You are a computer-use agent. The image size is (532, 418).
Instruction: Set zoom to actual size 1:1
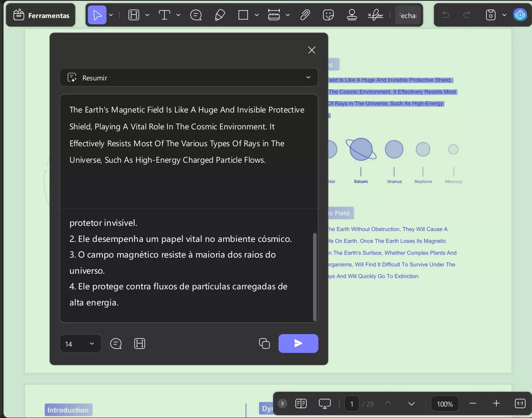[x=520, y=403]
